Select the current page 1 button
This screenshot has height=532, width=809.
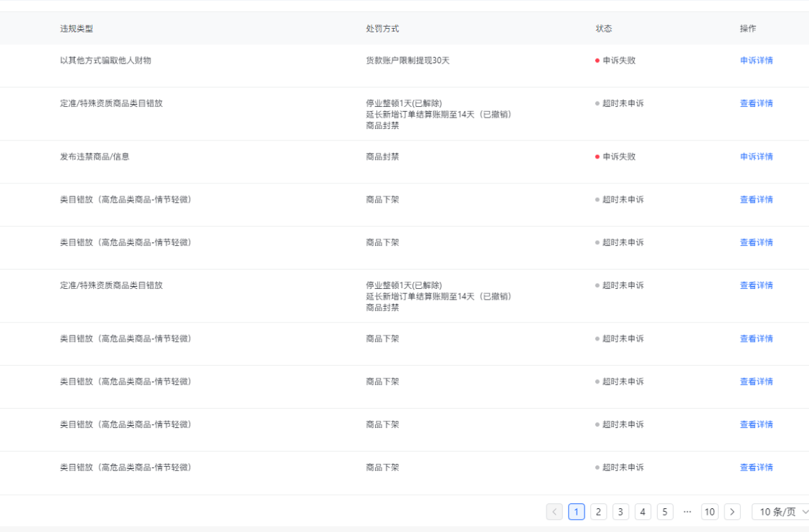pos(577,512)
